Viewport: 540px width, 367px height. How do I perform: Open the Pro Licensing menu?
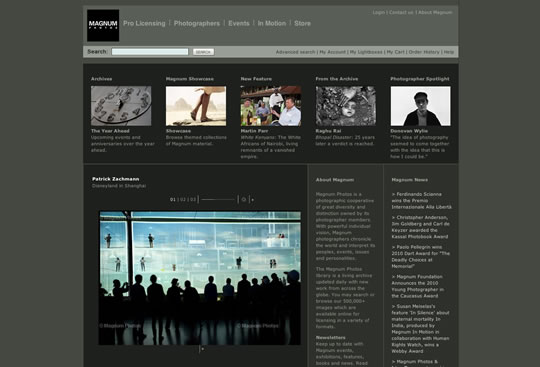click(144, 23)
